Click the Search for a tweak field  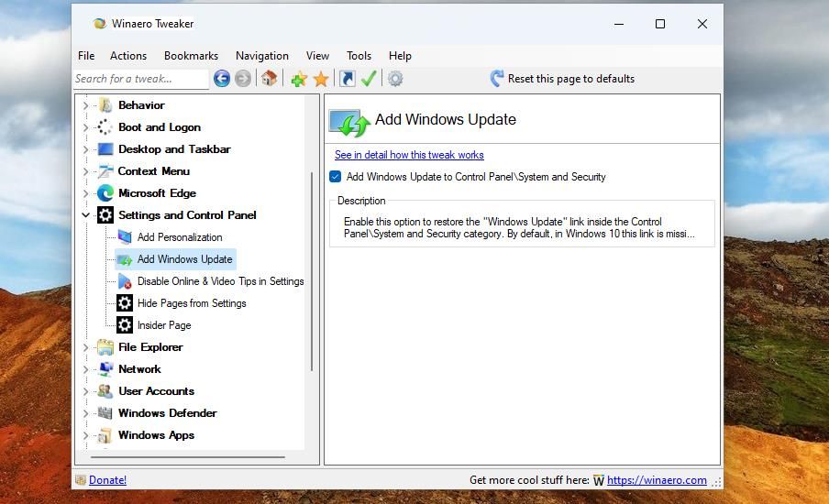coord(141,79)
